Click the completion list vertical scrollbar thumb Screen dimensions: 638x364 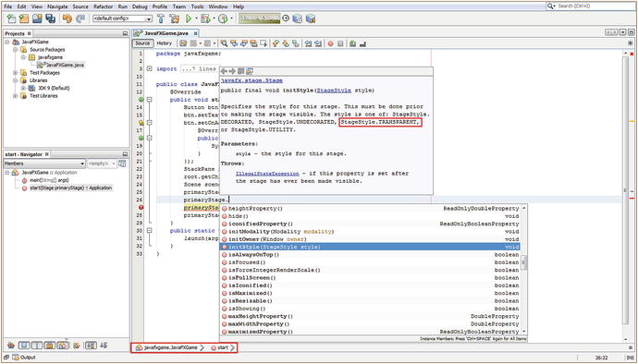coord(523,262)
